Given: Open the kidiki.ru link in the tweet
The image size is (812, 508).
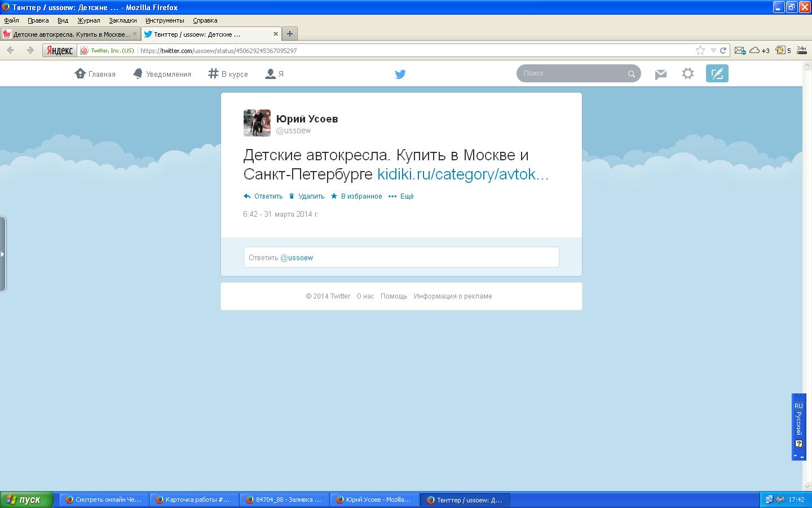Looking at the screenshot, I should click(x=463, y=174).
